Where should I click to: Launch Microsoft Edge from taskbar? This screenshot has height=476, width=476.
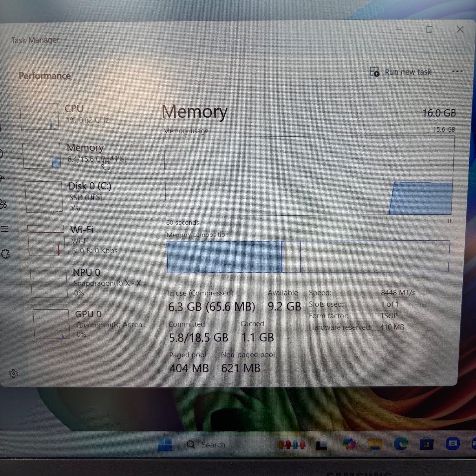tap(401, 444)
